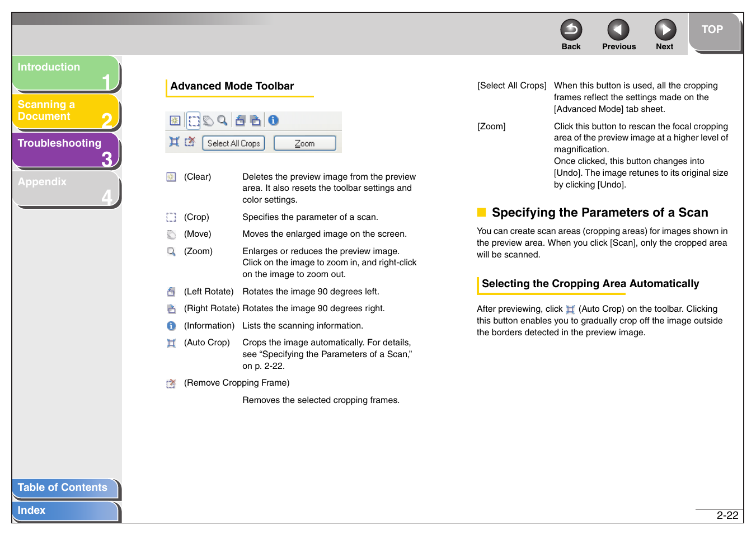
Task: Click "Lists the scanning information." text
Action: coord(303,326)
